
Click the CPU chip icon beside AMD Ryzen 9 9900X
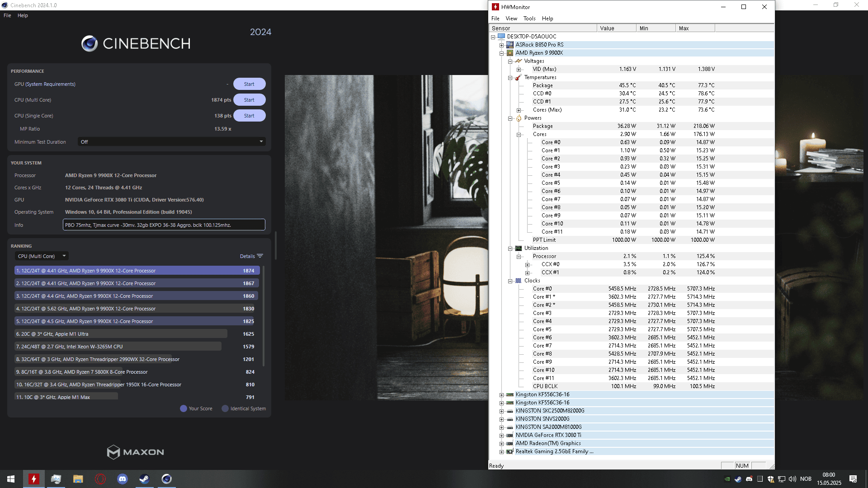510,53
